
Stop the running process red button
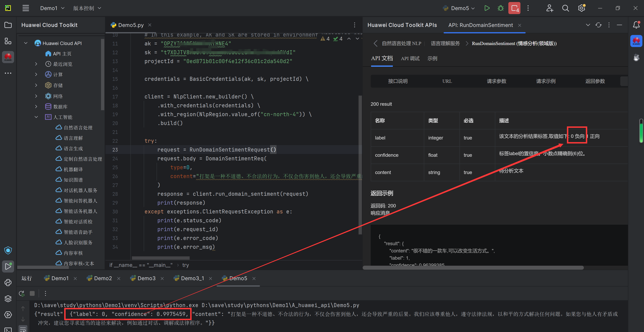coord(514,8)
